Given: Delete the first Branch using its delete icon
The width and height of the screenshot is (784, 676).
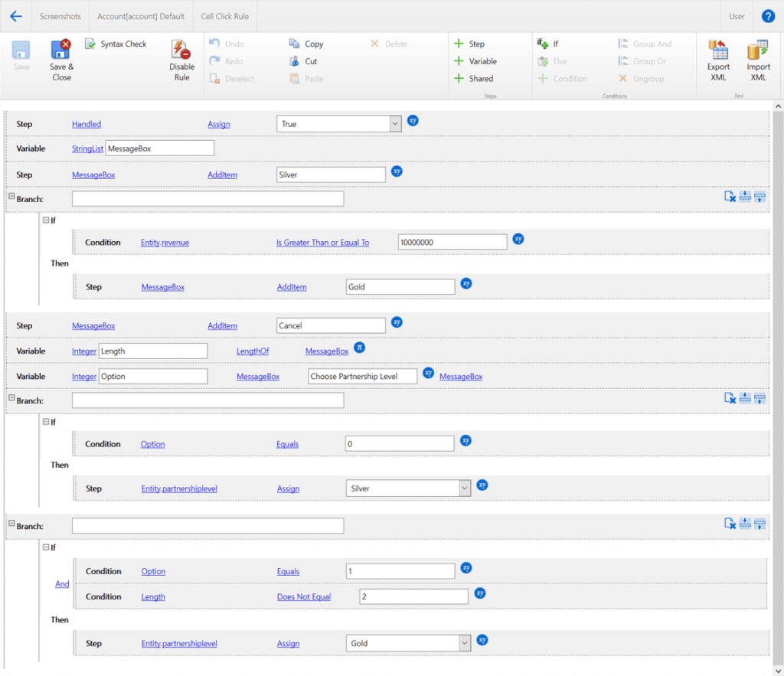Looking at the screenshot, I should point(729,197).
